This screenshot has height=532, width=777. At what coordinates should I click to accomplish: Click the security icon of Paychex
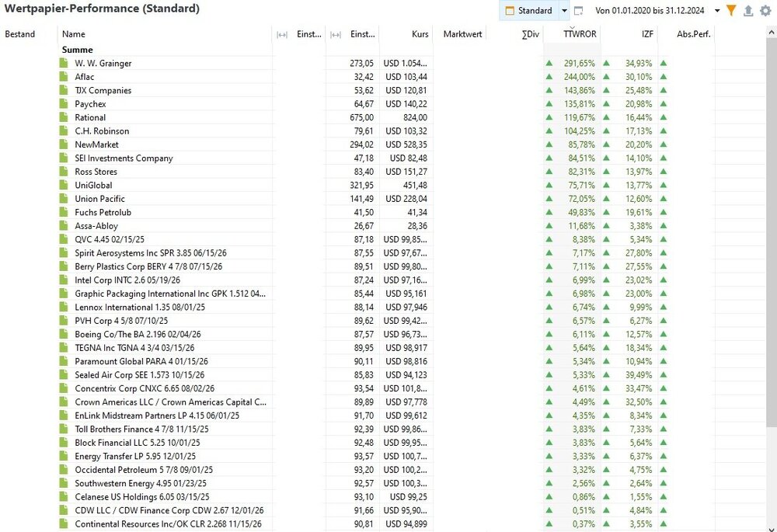pos(64,103)
